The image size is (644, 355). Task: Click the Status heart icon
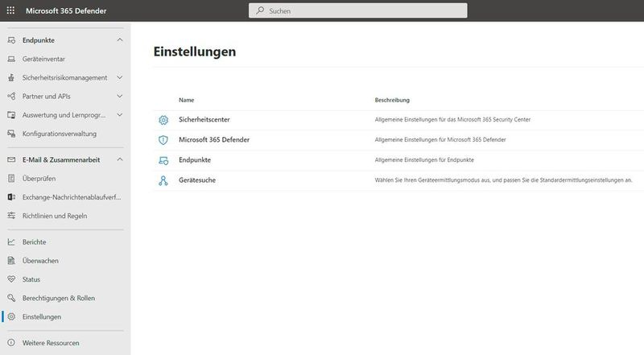tap(11, 279)
